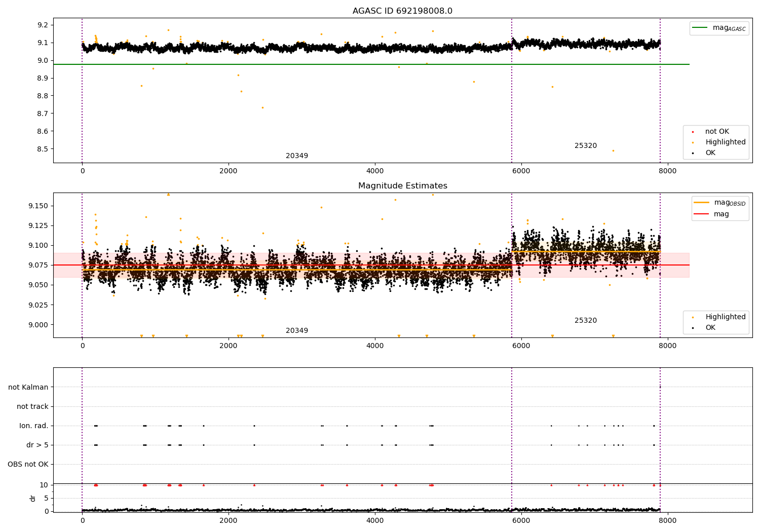Click the dr > 5 row label

coord(37,445)
